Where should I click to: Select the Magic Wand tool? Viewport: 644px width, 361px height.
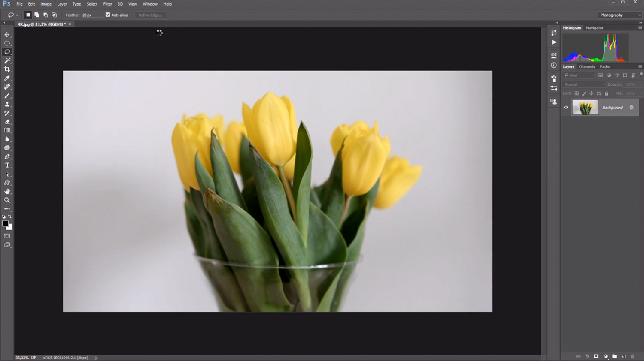[x=7, y=61]
